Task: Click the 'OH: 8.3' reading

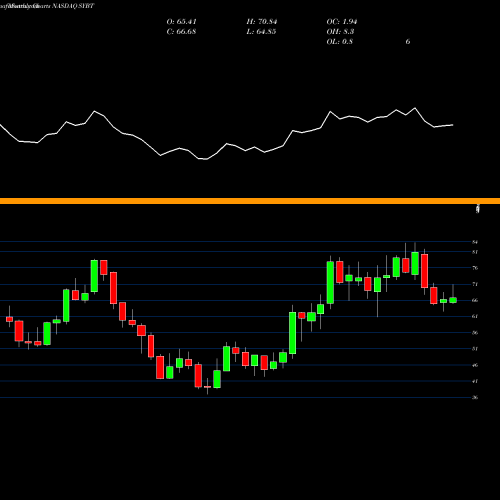Action: click(340, 32)
